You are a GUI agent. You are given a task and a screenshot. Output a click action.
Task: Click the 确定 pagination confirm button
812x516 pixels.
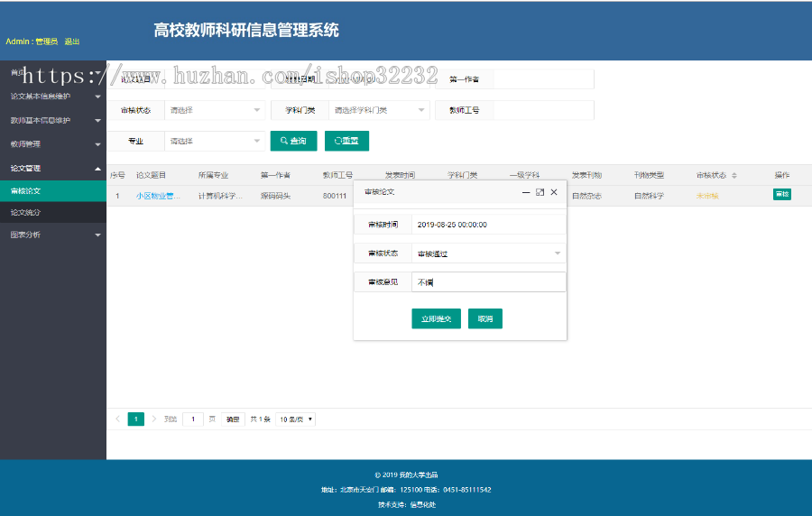coord(233,419)
